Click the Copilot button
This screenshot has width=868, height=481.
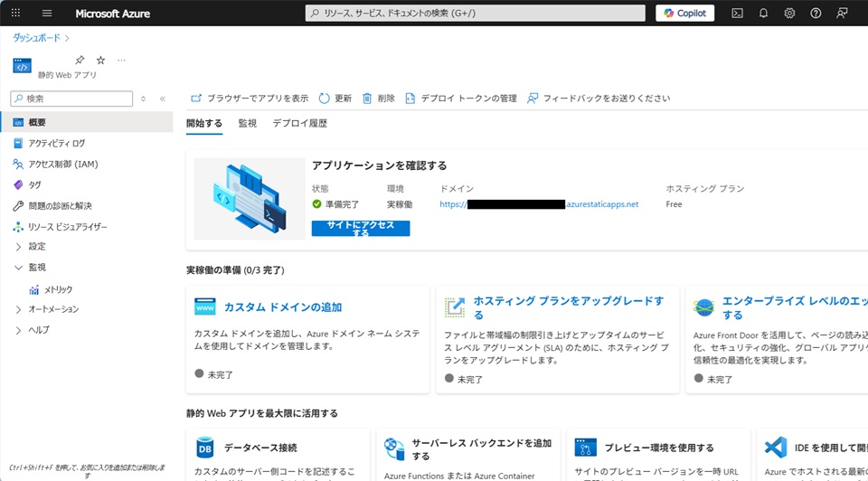click(684, 14)
